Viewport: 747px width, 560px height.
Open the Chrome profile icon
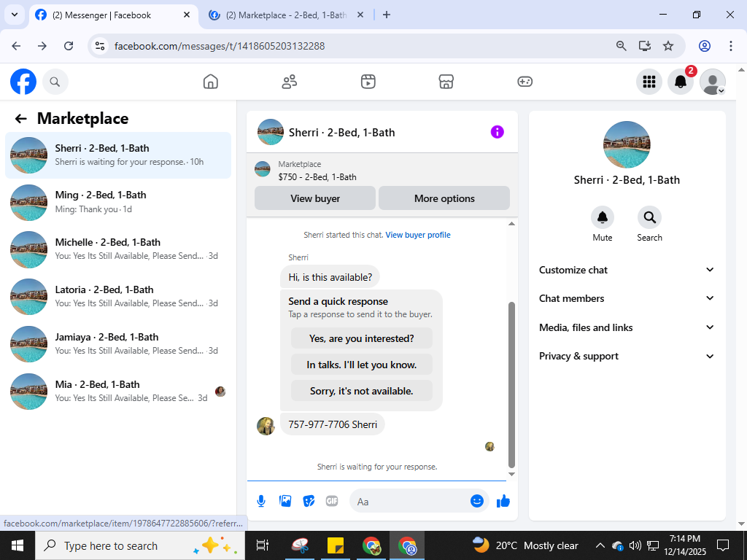[705, 46]
